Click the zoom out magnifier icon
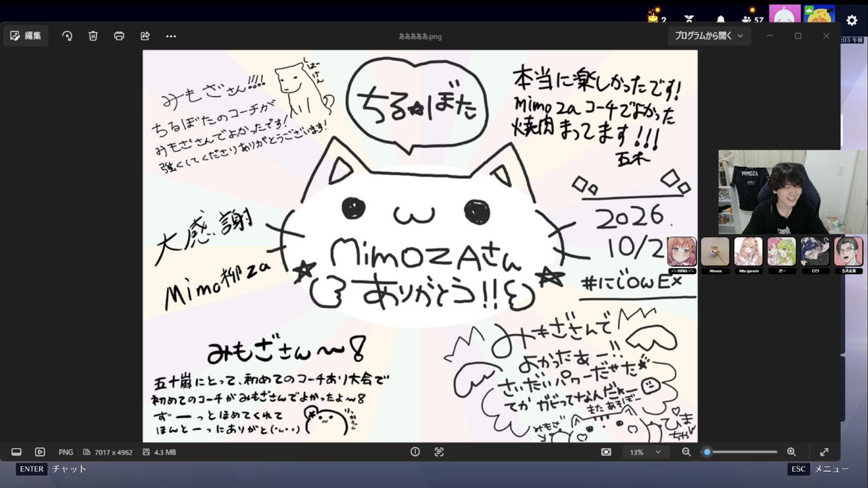868x488 pixels. [686, 452]
